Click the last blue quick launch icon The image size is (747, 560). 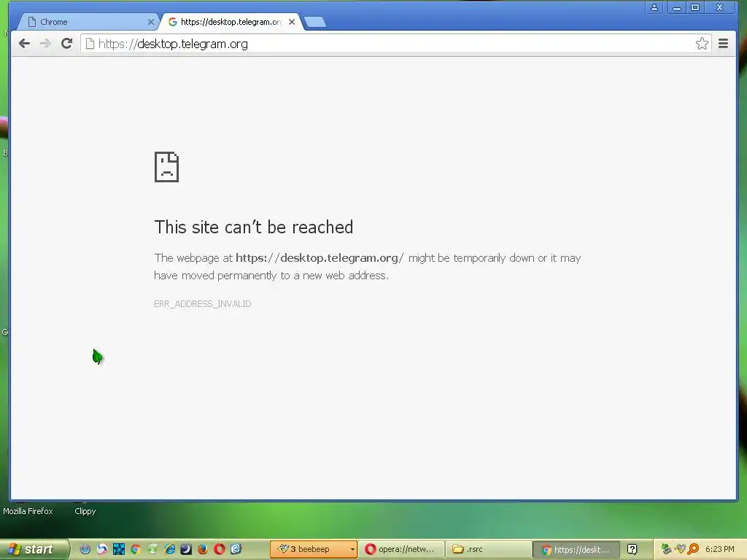click(236, 549)
